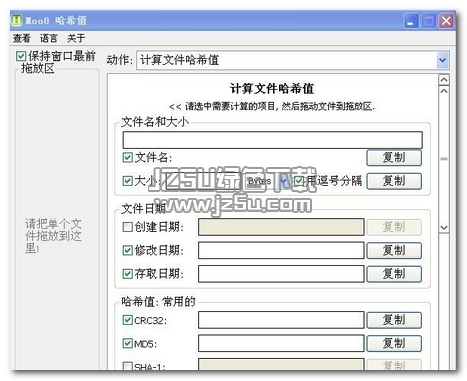The width and height of the screenshot is (467, 381).
Task: Toggle the 文件名 checkbox
Action: coord(127,157)
